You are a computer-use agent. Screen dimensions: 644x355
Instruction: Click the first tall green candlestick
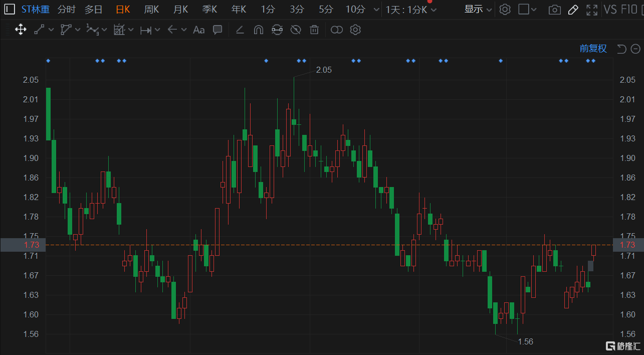coord(48,114)
